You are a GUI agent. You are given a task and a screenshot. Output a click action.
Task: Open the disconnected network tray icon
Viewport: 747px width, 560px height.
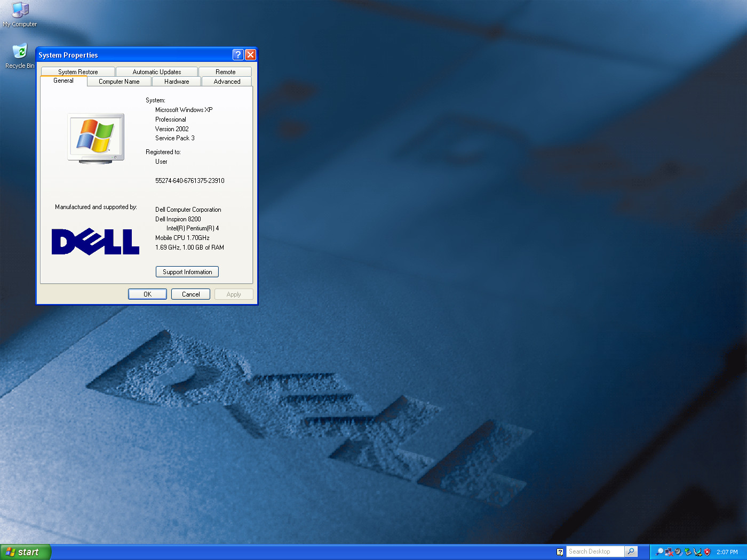click(669, 552)
